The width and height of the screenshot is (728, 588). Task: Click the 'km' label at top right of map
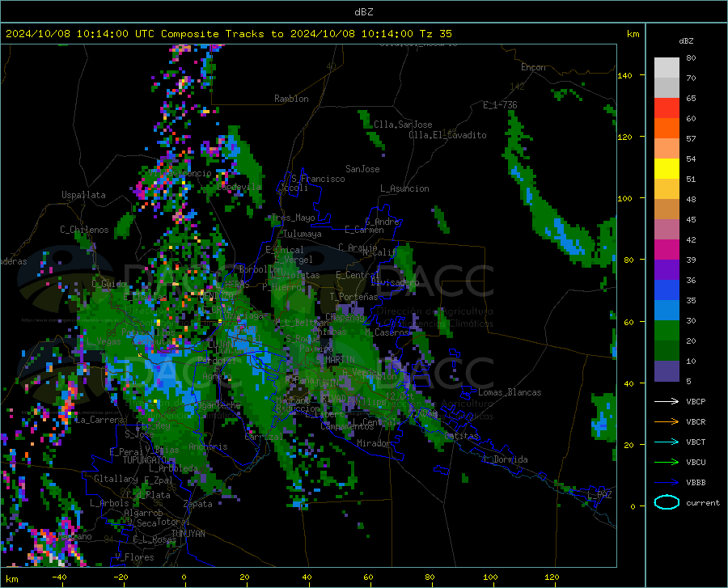pyautogui.click(x=633, y=34)
